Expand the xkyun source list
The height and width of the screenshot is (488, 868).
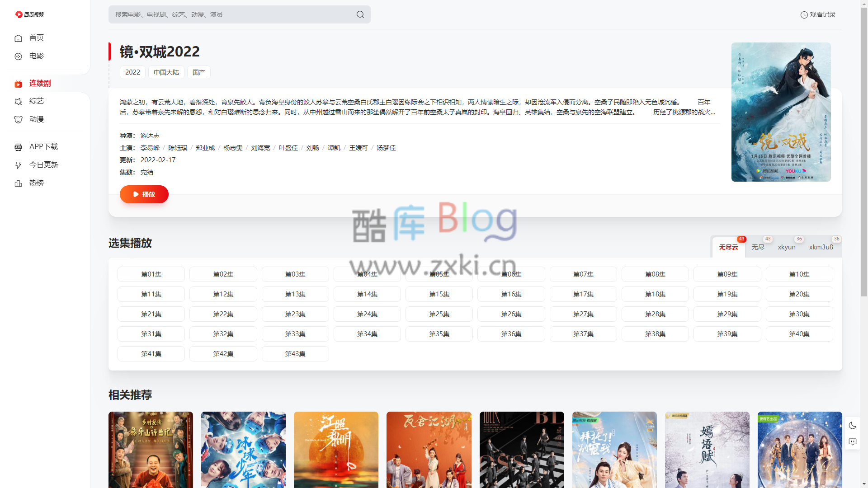click(787, 247)
